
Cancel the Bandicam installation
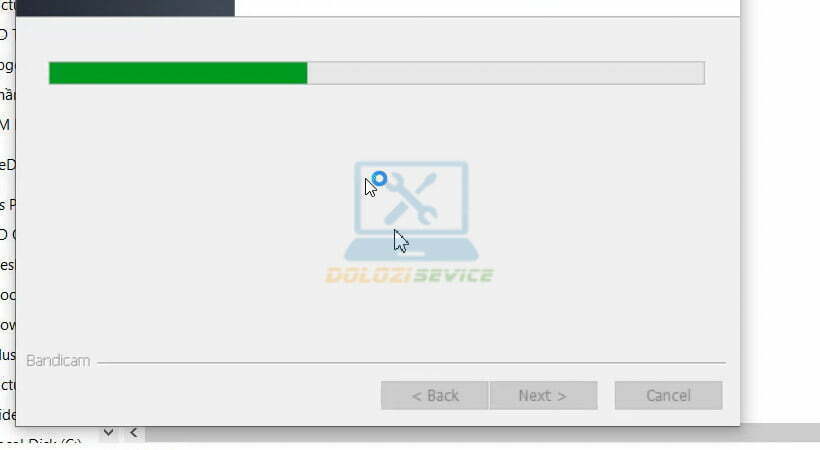(x=668, y=395)
